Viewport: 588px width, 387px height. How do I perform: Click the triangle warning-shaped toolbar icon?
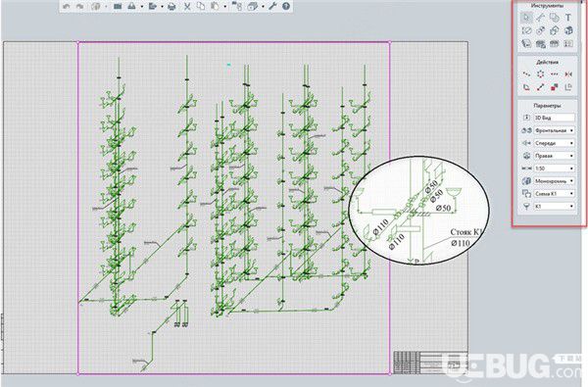coord(131,7)
